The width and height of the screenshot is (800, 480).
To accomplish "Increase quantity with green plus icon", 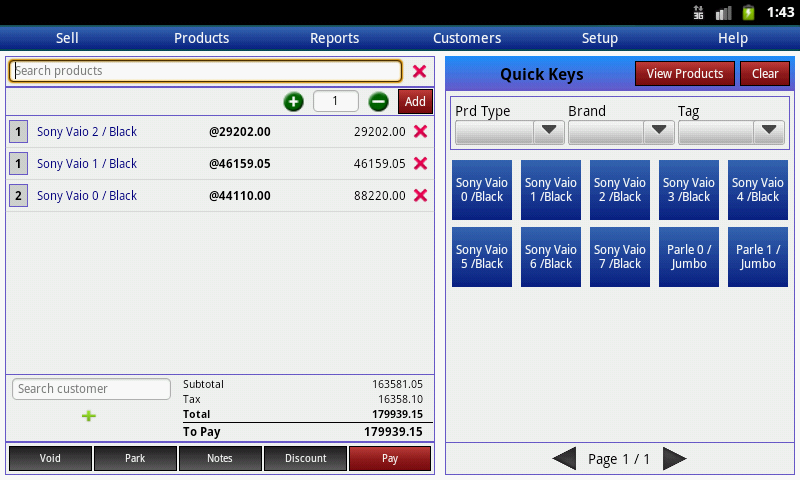I will (x=293, y=102).
